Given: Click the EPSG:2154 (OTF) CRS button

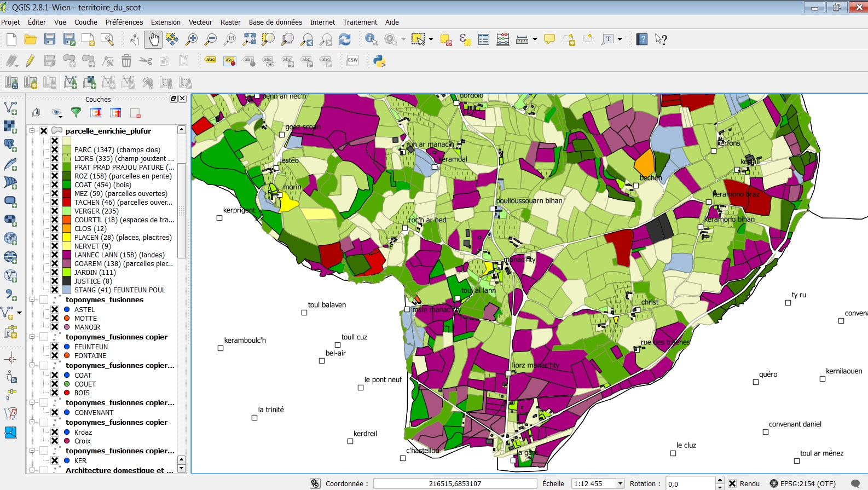Looking at the screenshot, I should (802, 483).
